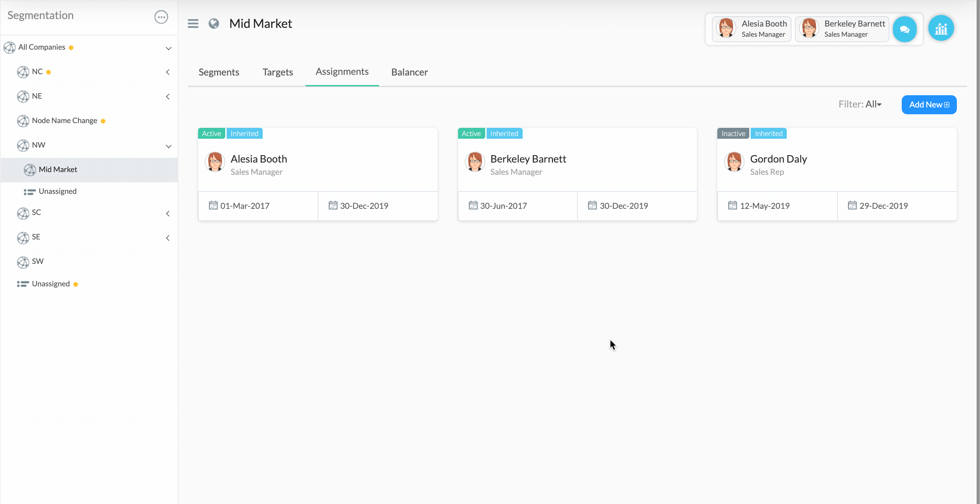Click the Mid Market globe icon in tree

(x=30, y=170)
